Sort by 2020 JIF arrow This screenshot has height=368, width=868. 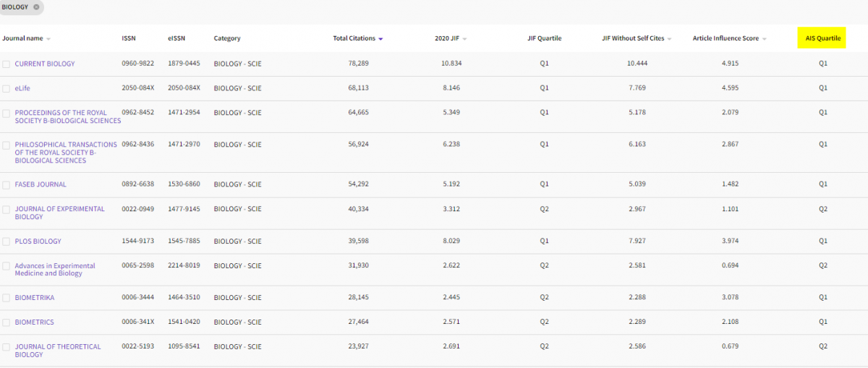coord(464,39)
